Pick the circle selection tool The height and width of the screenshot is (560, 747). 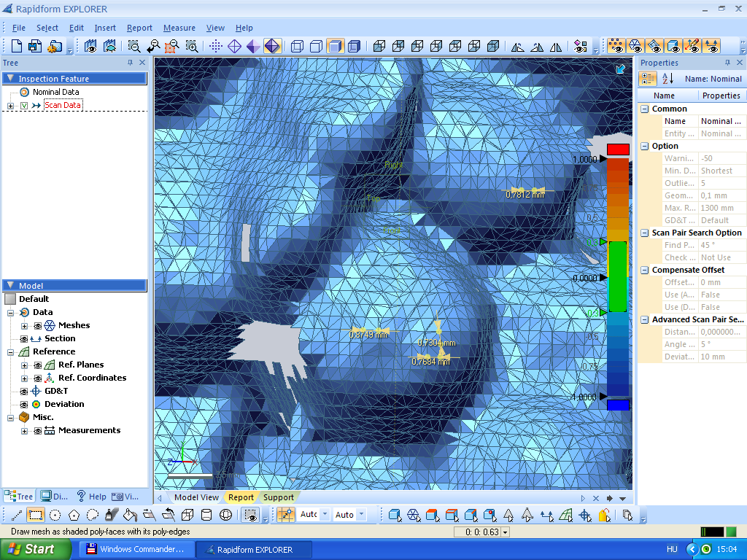pyautogui.click(x=55, y=515)
